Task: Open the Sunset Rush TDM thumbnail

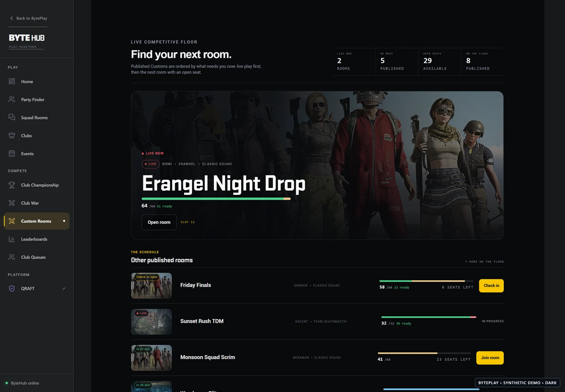Action: tap(151, 322)
